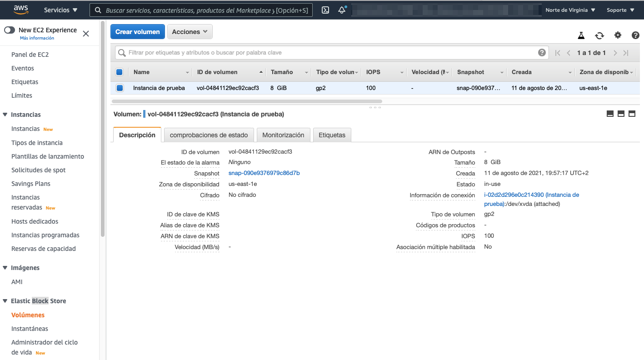This screenshot has height=360, width=644.
Task: Open the notifications bell
Action: coord(342,10)
